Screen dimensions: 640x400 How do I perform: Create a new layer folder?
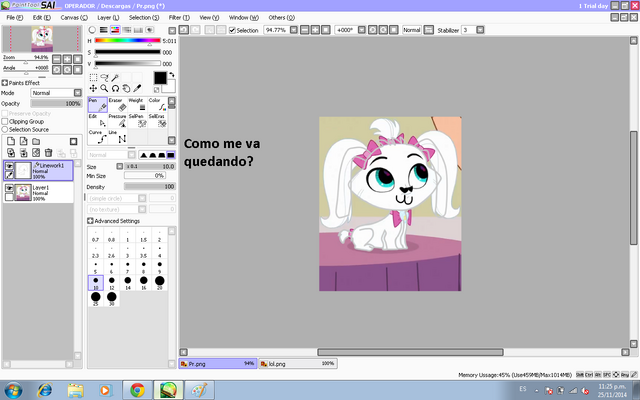pyautogui.click(x=36, y=141)
